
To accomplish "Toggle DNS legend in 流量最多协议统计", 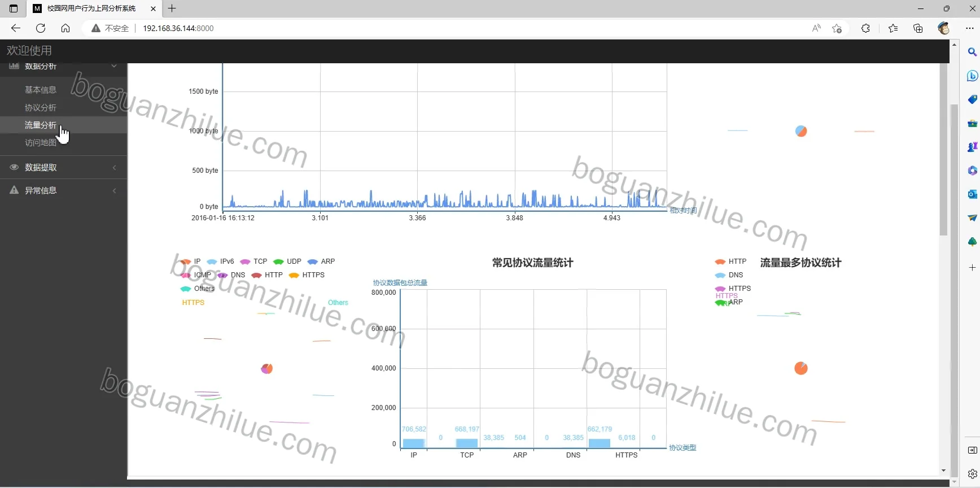I will tap(729, 275).
